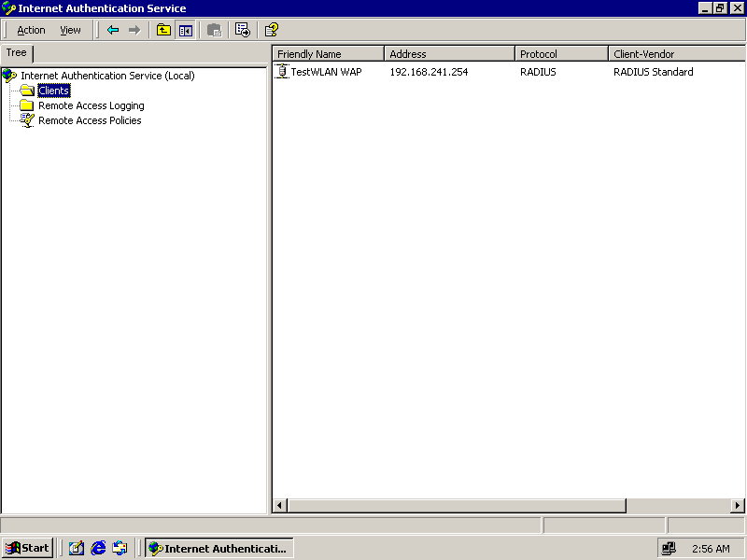Screen dimensions: 747x560
Task: Click the Up one level toolbar icon
Action: tap(163, 30)
